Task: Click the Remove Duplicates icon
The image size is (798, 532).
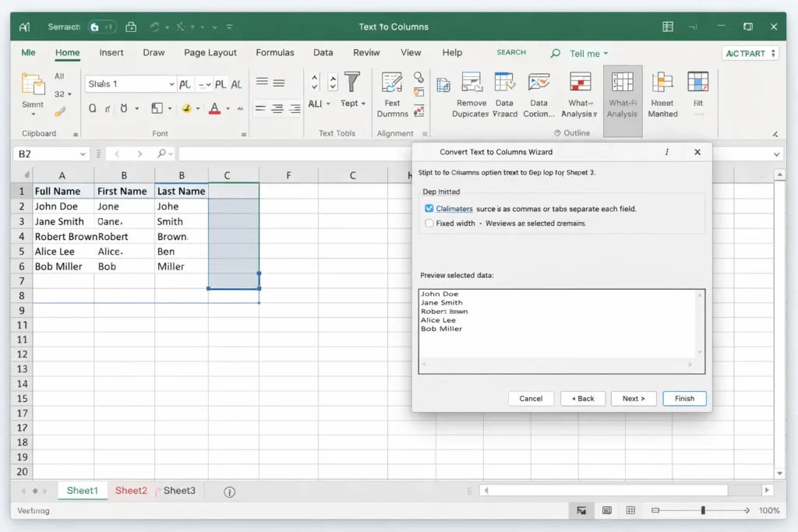Action: [x=471, y=83]
